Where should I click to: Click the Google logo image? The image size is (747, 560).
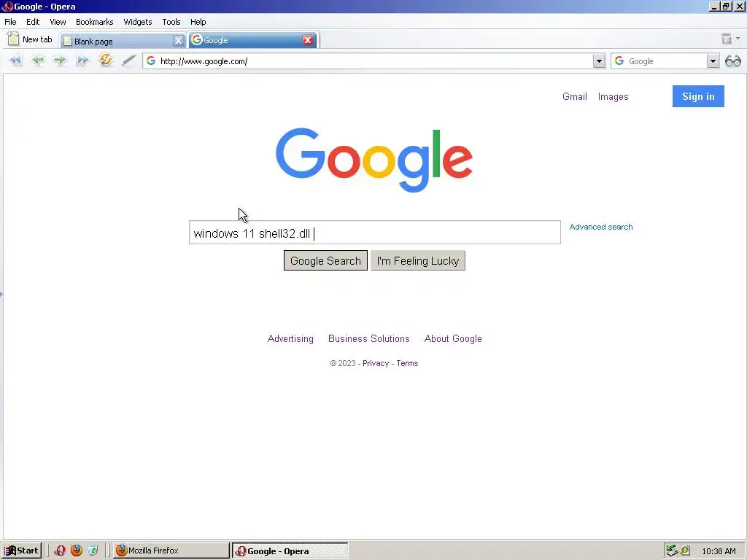374,160
